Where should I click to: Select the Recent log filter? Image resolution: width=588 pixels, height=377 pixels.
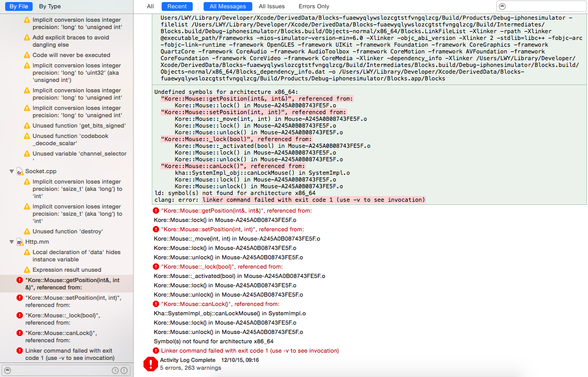177,6
